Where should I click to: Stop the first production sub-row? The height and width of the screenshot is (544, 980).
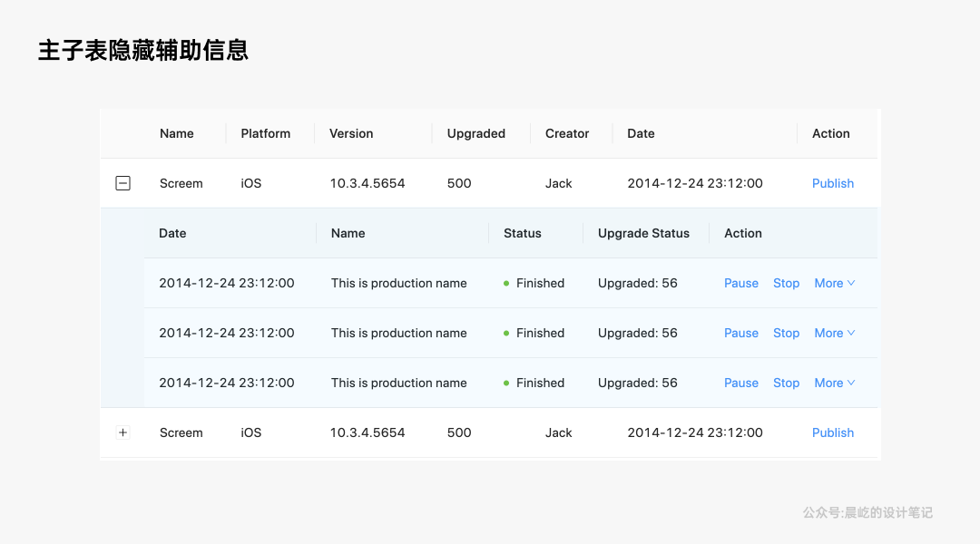point(786,283)
